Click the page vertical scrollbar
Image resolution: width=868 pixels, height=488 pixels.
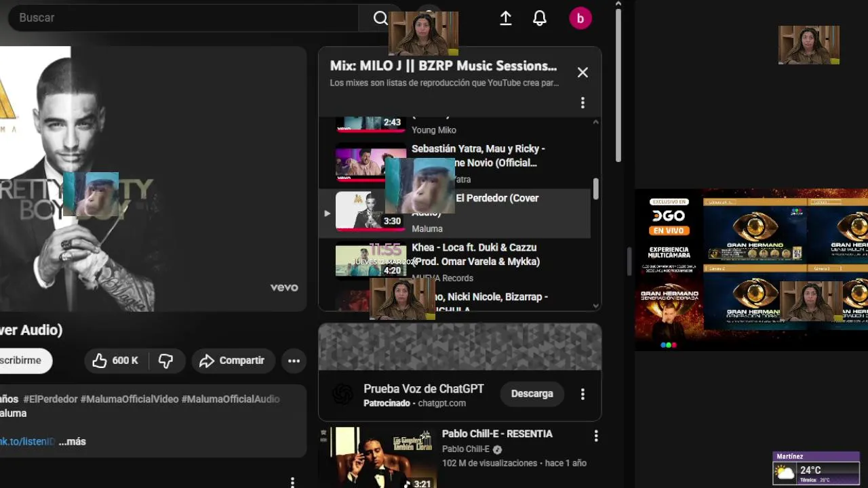tap(618, 85)
